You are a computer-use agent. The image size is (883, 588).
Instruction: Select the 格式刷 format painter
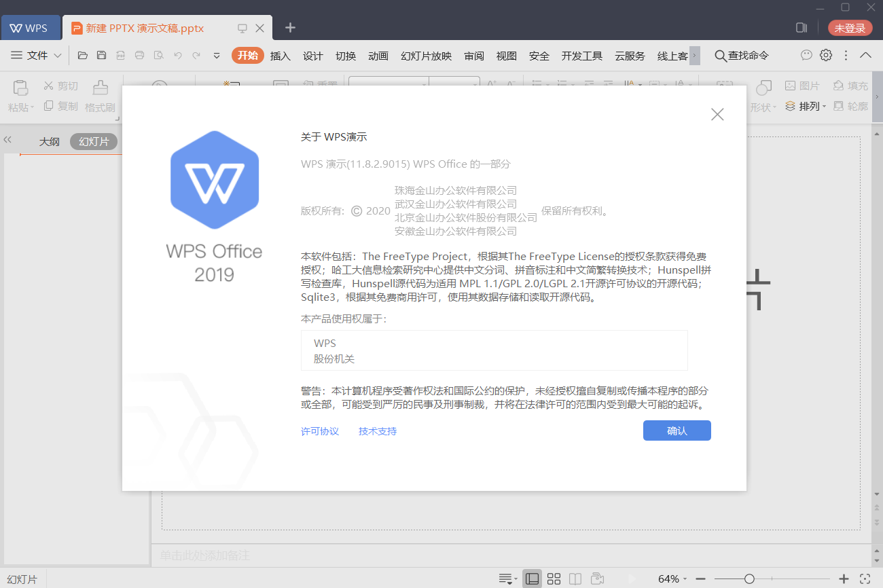point(99,94)
